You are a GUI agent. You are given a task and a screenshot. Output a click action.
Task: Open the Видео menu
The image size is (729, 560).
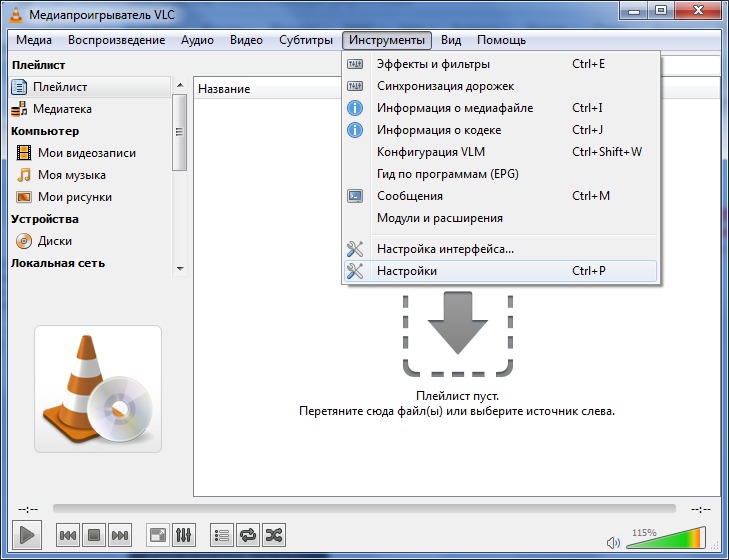click(x=246, y=40)
